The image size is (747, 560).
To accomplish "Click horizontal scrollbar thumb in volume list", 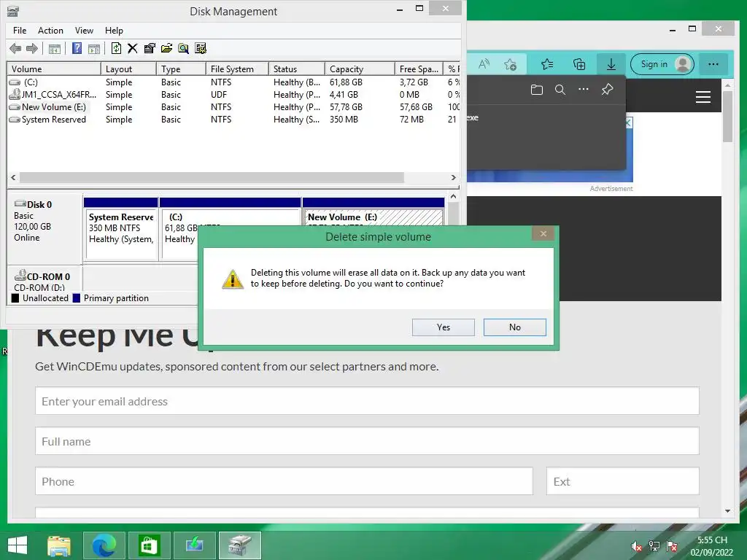I will click(212, 177).
